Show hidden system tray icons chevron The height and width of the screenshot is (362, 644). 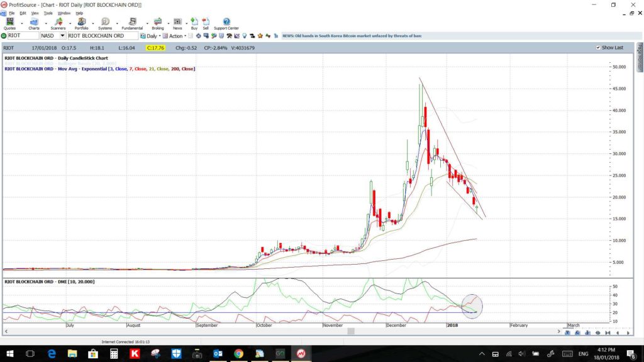coord(482,353)
